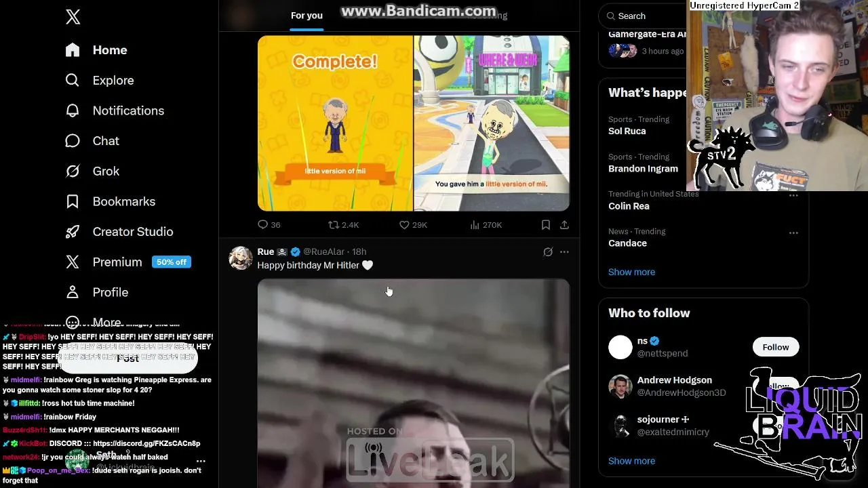Click the Grok slashed-circle icon
The image size is (868, 488).
73,171
